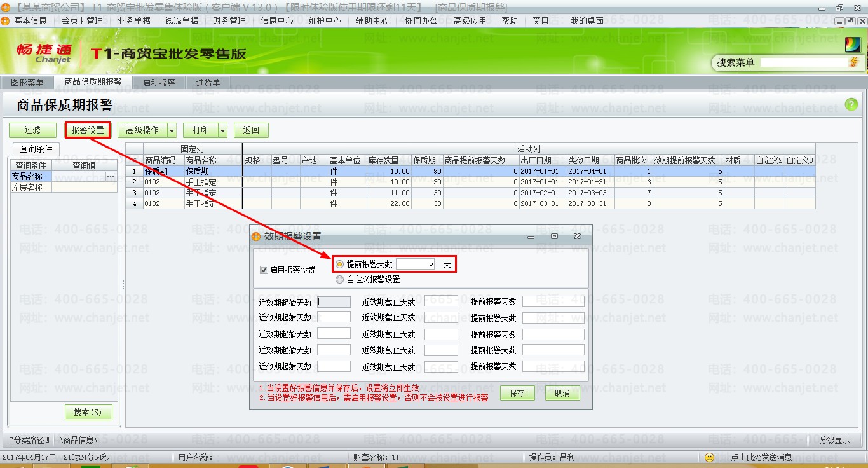Screen dimensions: 868x468
Task: Select the 提前报警天数 radio button
Action: [340, 264]
